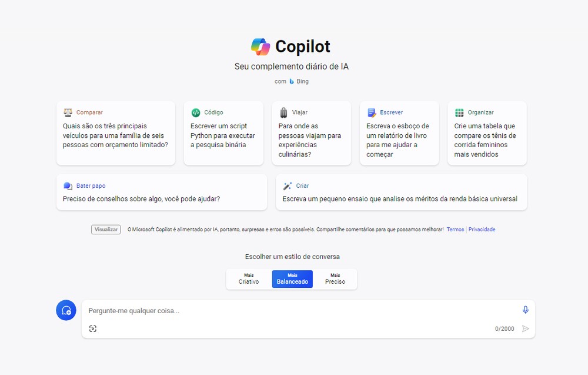Click the Criar magic wand icon
The image size is (588, 375).
[x=288, y=186]
